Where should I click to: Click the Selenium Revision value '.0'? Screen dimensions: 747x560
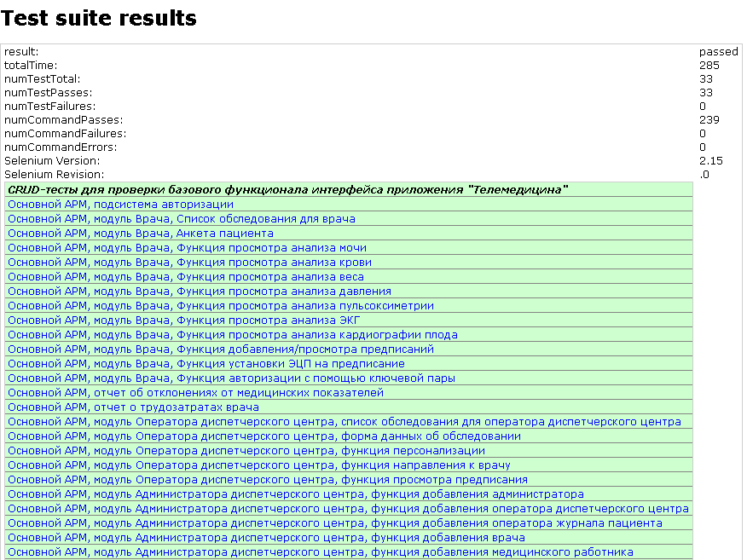(704, 174)
